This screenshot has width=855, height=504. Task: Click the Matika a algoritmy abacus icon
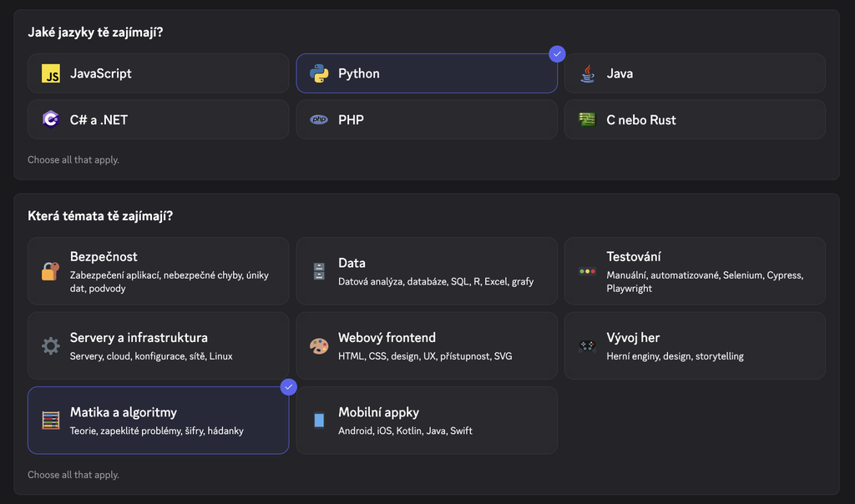pyautogui.click(x=51, y=420)
